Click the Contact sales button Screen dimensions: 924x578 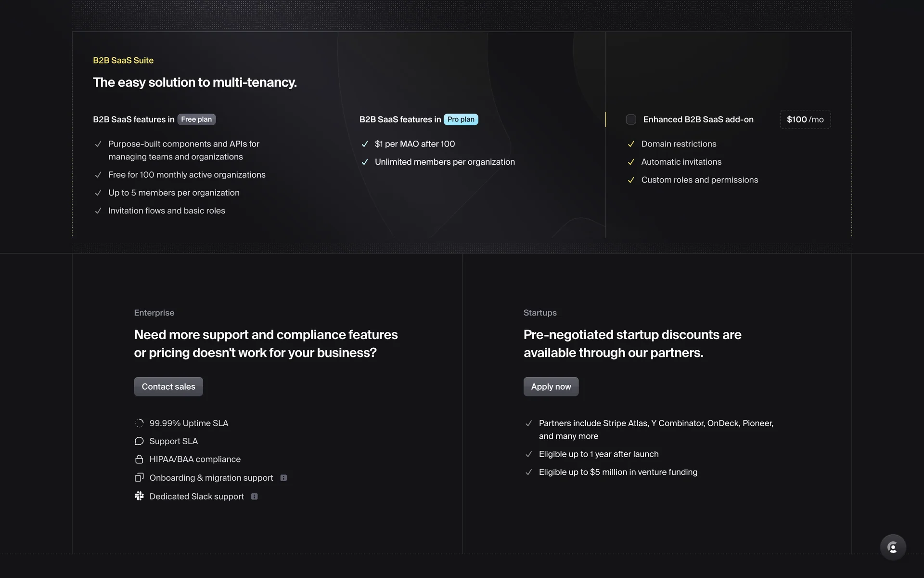tap(168, 387)
